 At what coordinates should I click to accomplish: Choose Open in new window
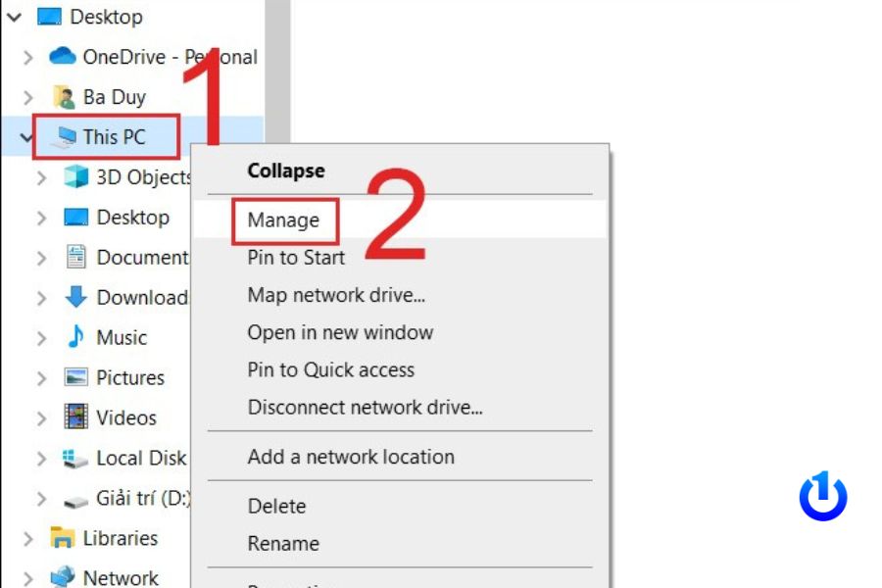(340, 332)
